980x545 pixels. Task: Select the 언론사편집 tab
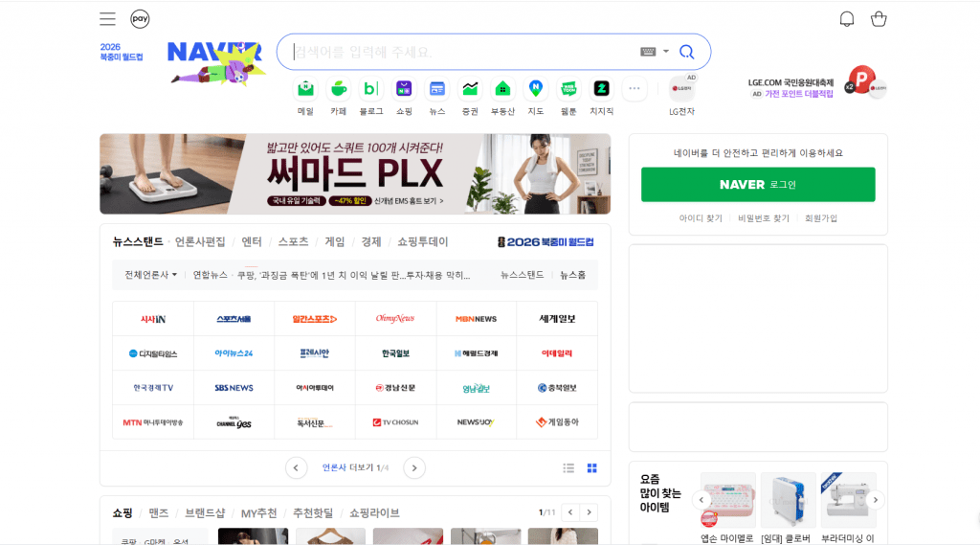click(200, 241)
